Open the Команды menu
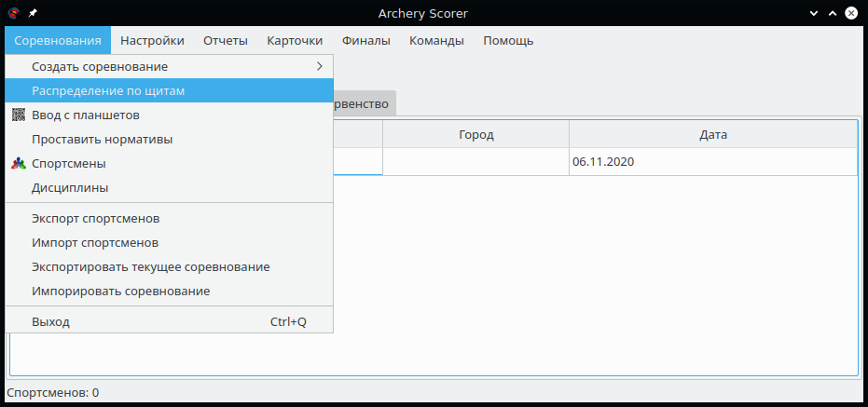 click(x=436, y=40)
